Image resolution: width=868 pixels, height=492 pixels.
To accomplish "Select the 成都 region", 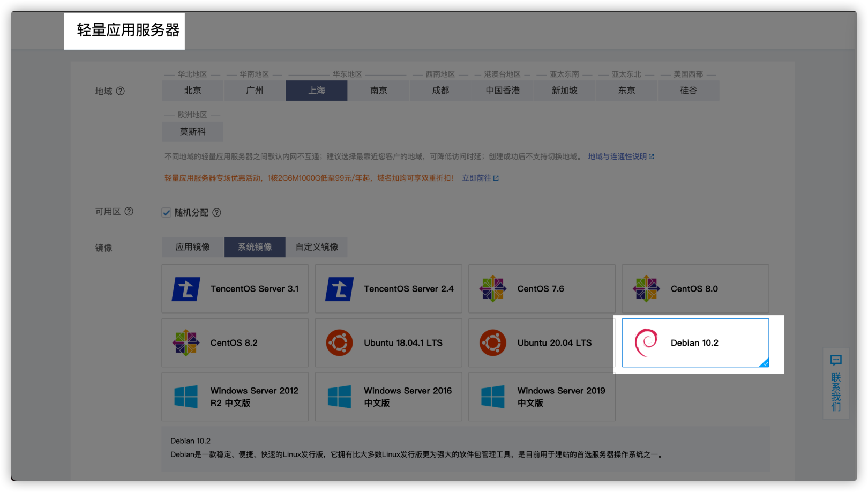I will point(440,91).
